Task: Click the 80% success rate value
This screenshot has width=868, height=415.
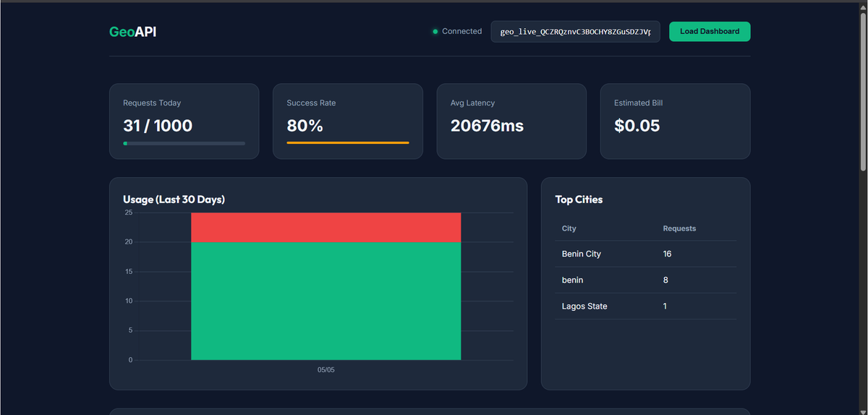Action: click(305, 126)
